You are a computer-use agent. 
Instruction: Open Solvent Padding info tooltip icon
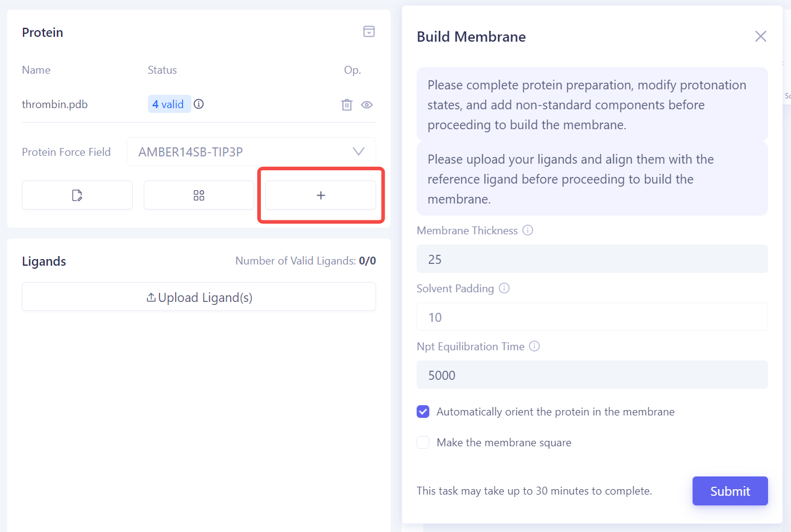point(504,288)
